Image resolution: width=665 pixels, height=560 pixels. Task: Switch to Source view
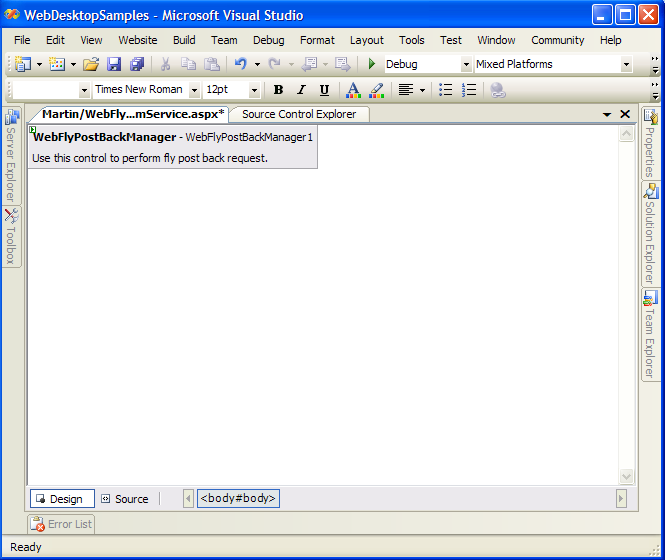tap(124, 499)
